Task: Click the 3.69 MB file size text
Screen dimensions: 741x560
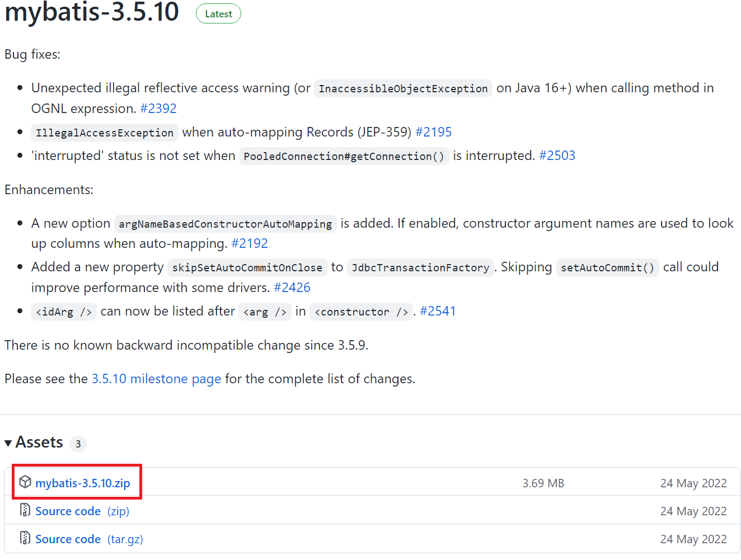Action: coord(543,483)
